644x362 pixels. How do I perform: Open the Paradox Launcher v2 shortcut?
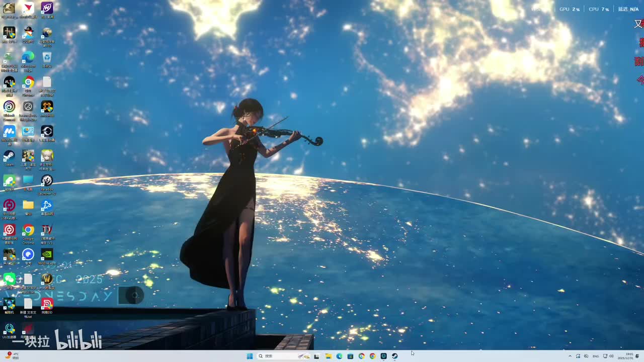[47, 184]
